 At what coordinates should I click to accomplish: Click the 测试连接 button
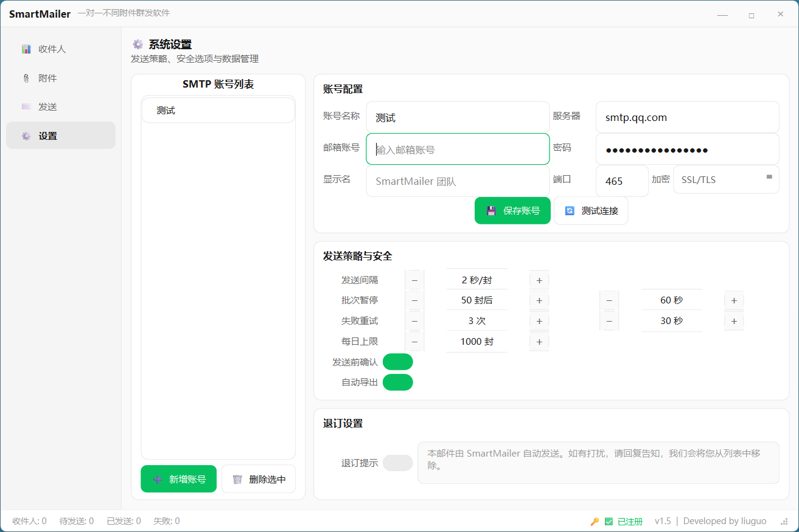pos(591,211)
